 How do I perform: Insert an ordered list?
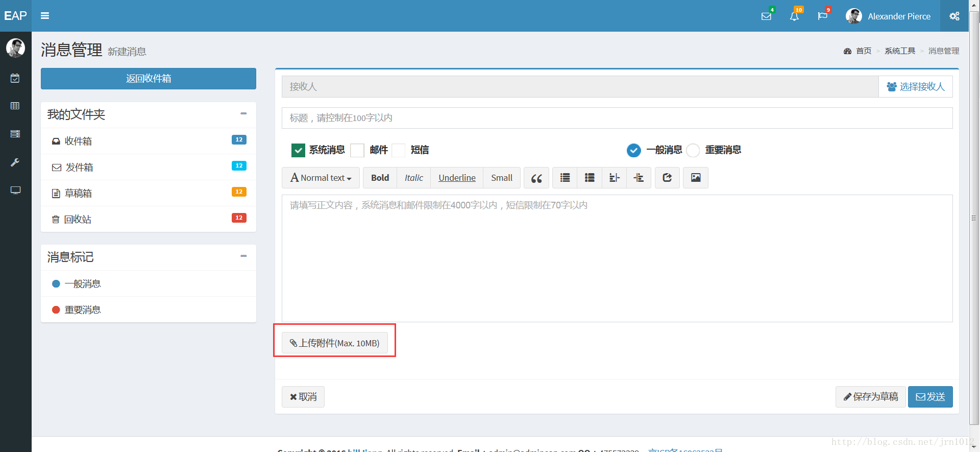point(590,178)
